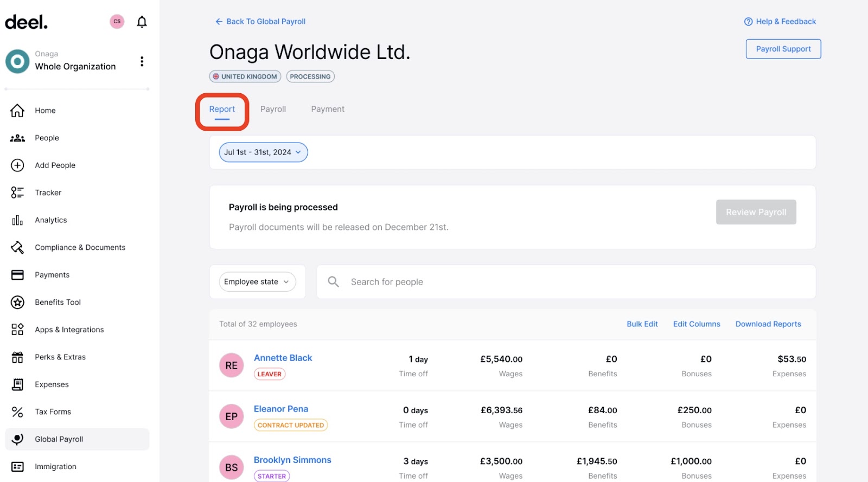Switch to the Payroll tab
Viewport: 868px width, 482px height.
click(273, 110)
